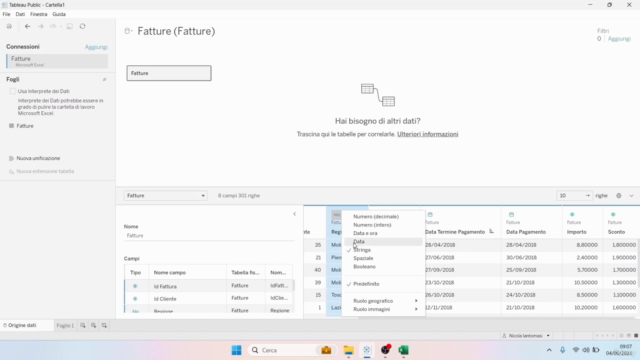This screenshot has width=640, height=360.
Task: Expand Ruolo geografico submenu
Action: [x=384, y=301]
